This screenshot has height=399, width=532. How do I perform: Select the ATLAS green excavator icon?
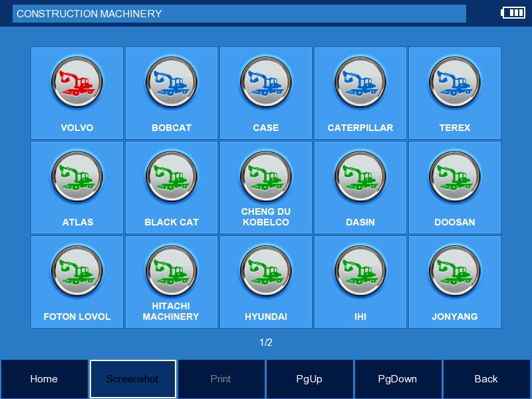[x=77, y=176]
